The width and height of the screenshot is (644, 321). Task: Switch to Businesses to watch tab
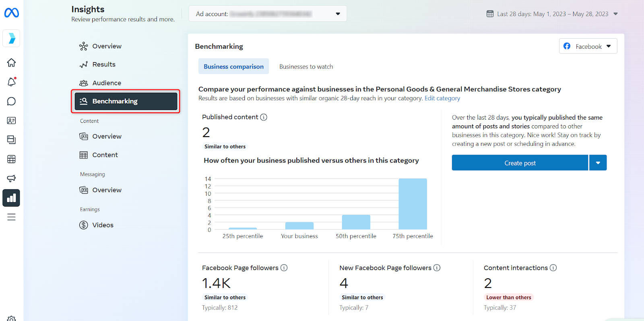[306, 66]
